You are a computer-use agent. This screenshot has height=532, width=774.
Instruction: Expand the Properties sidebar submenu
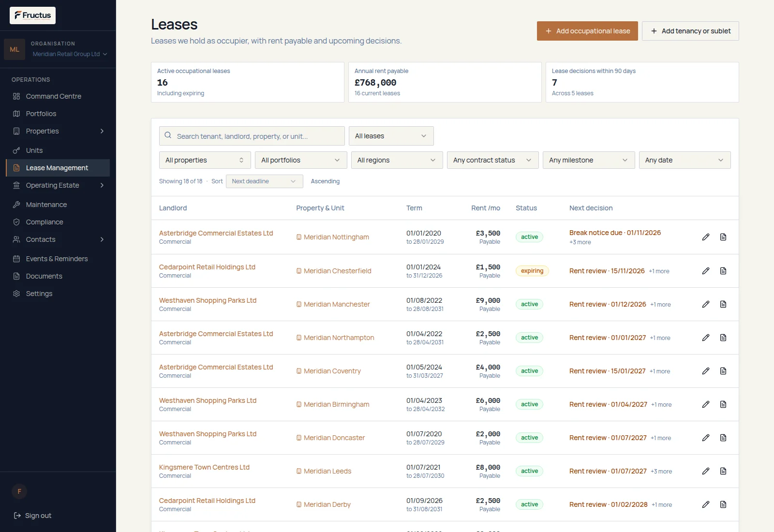(102, 131)
